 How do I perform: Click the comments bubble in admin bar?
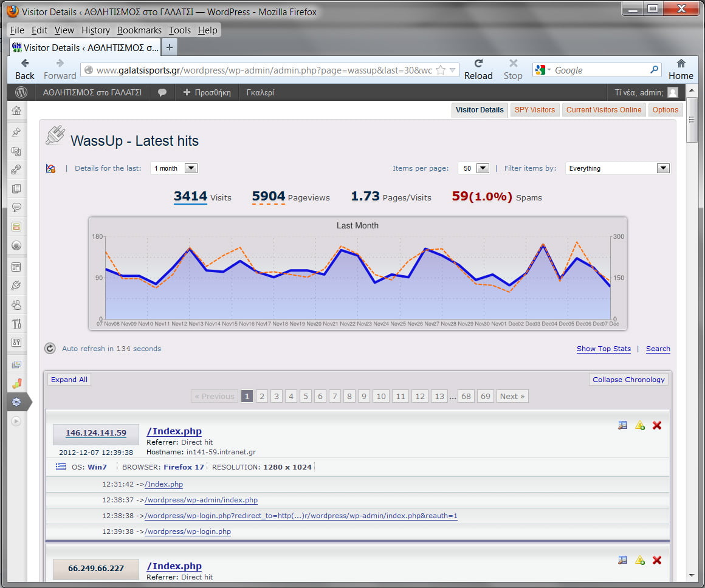(162, 92)
